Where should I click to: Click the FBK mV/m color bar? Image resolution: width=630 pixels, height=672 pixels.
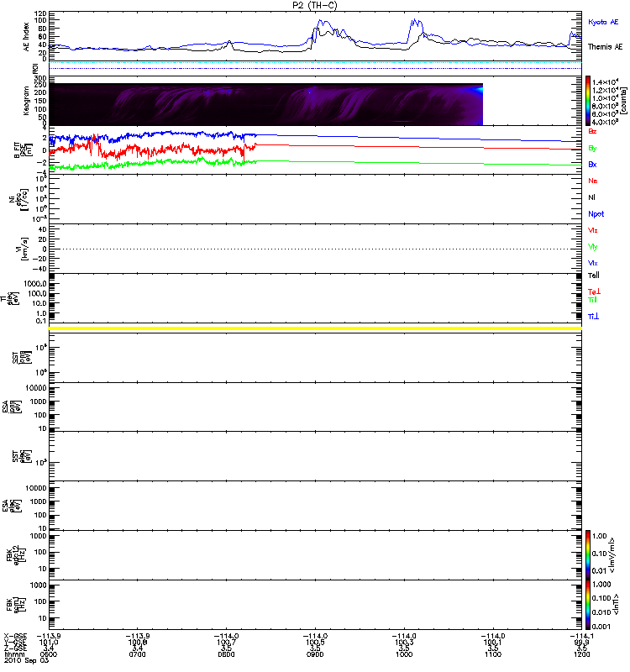tap(588, 555)
